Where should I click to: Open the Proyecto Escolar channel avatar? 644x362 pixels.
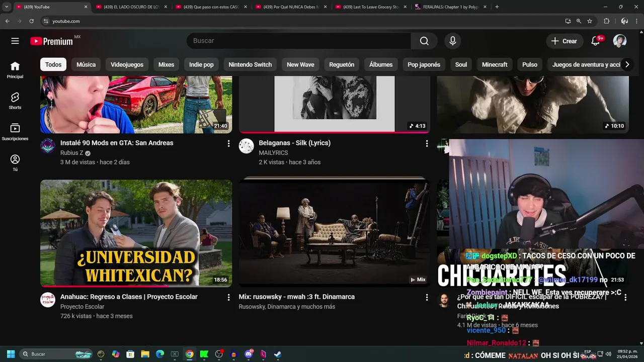(x=48, y=300)
